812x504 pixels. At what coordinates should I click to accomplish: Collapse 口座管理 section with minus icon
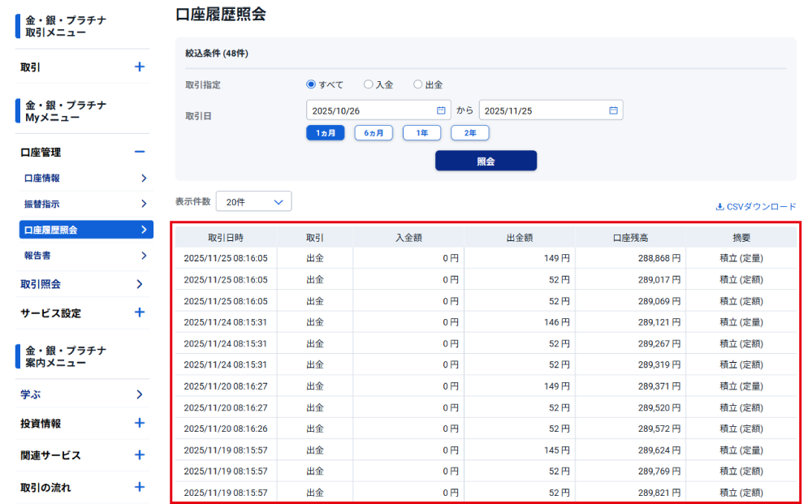[x=139, y=152]
